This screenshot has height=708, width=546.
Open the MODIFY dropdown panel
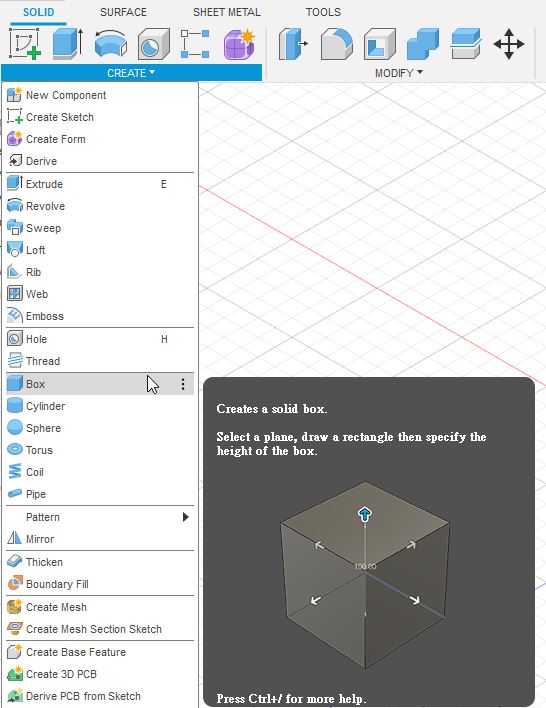(399, 73)
